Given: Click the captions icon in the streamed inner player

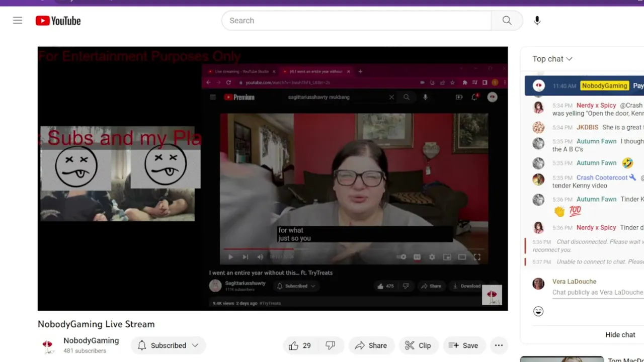Looking at the screenshot, I should (417, 257).
